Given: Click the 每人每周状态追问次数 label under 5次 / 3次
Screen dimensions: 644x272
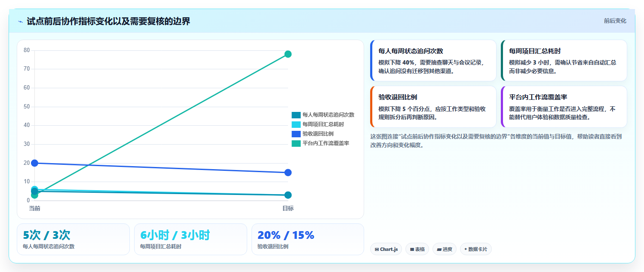Looking at the screenshot, I should coord(49,247).
